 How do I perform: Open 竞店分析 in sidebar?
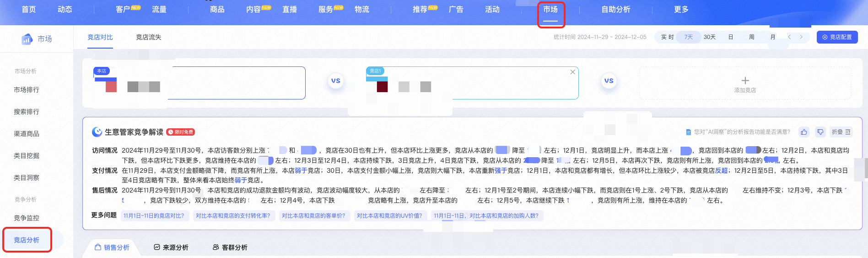pyautogui.click(x=27, y=240)
